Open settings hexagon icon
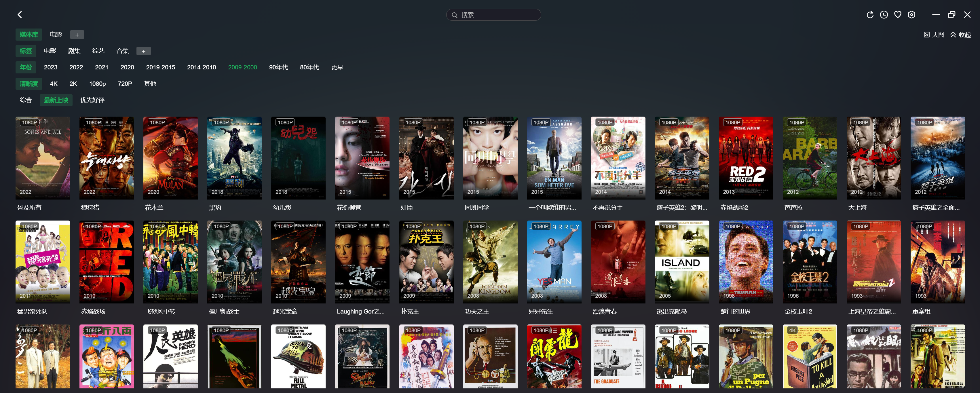This screenshot has height=393, width=980. (x=911, y=14)
